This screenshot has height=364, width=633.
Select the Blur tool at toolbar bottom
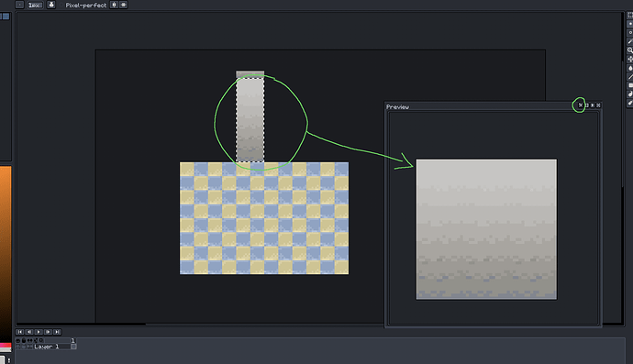[x=629, y=103]
